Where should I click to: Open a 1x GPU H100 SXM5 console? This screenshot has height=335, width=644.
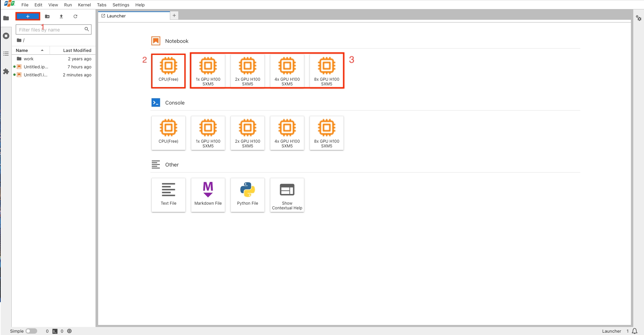pos(208,133)
